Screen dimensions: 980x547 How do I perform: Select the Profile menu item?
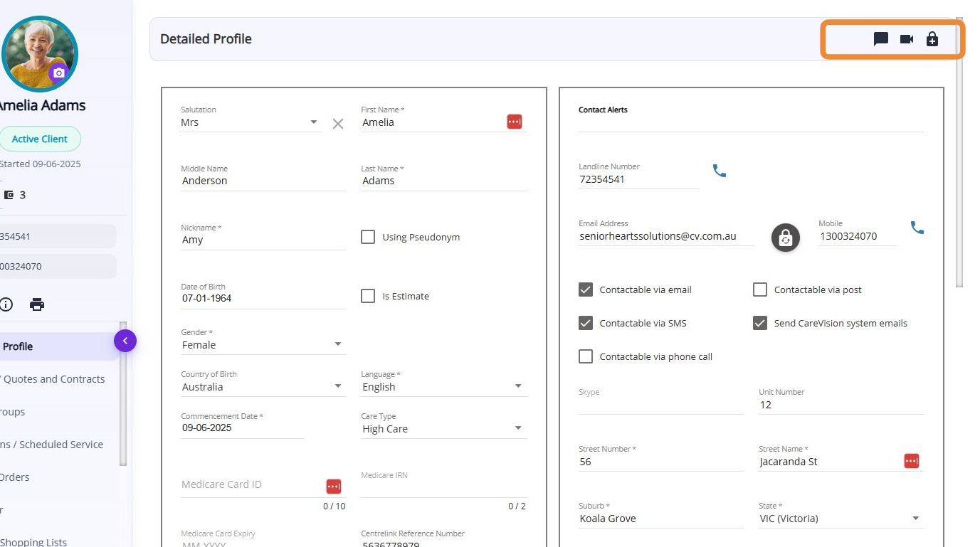[x=19, y=346]
